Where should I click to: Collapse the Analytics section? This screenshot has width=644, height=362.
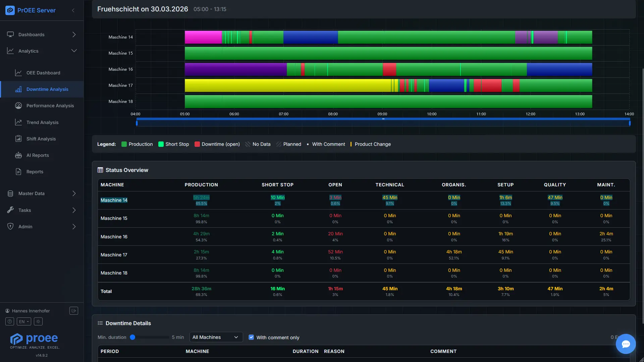tap(42, 51)
